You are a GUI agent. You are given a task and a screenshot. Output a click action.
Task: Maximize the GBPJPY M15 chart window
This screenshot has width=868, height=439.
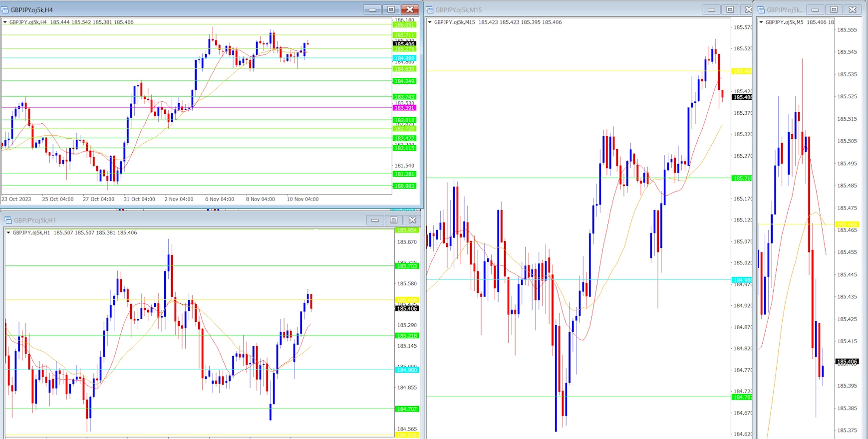[730, 9]
